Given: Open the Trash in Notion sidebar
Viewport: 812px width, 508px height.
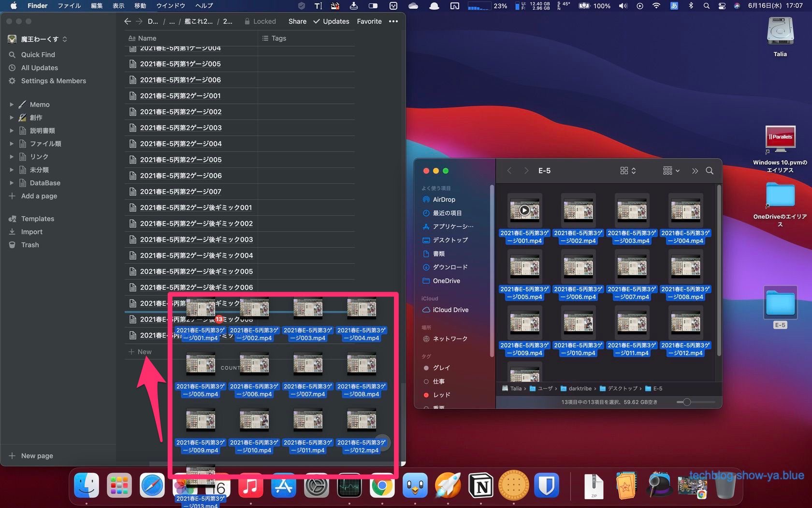Looking at the screenshot, I should [30, 245].
